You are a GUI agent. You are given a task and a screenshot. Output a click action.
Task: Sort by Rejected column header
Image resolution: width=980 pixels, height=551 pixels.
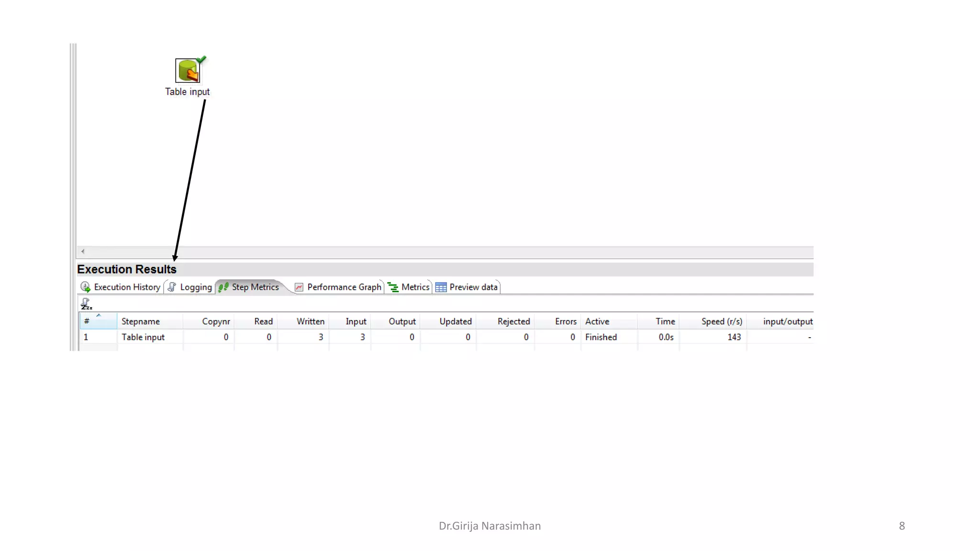click(x=505, y=321)
